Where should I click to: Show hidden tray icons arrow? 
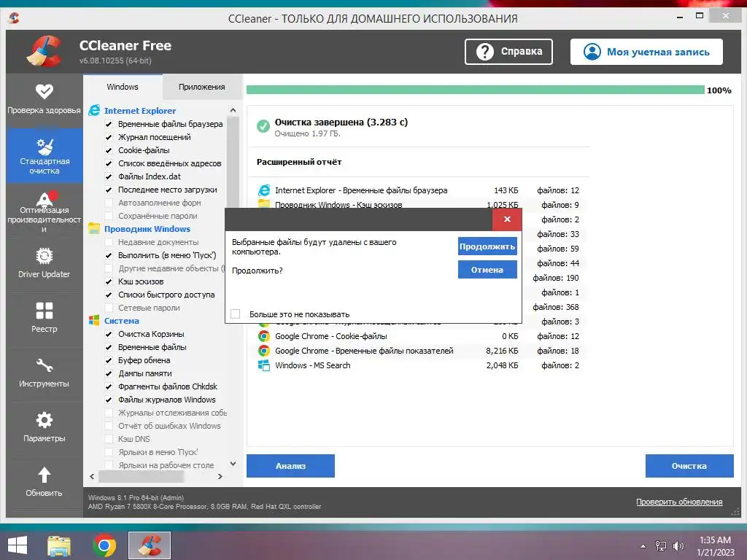click(643, 546)
